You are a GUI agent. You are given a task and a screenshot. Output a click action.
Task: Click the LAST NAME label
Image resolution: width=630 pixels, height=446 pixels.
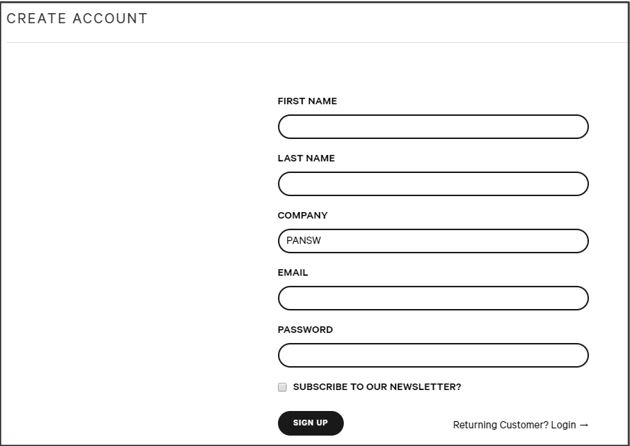(x=306, y=158)
